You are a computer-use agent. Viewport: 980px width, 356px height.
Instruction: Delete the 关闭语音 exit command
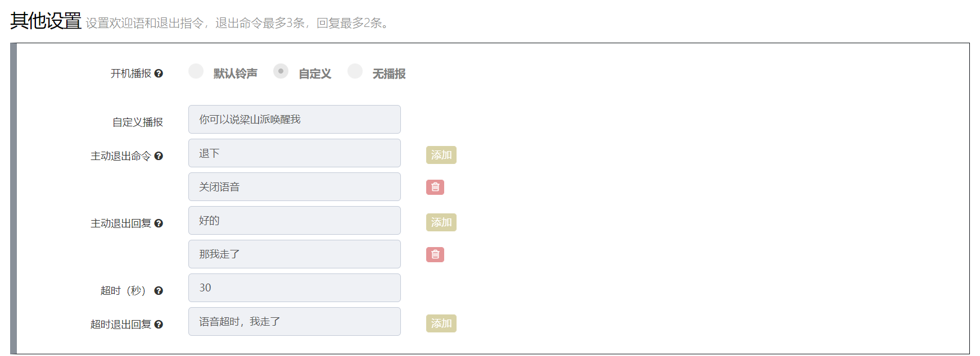click(435, 187)
